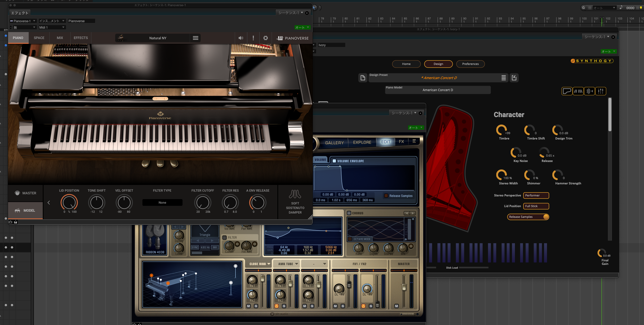Select Ivory piano lid shape view icon
The height and width of the screenshot is (325, 644).
point(567,91)
